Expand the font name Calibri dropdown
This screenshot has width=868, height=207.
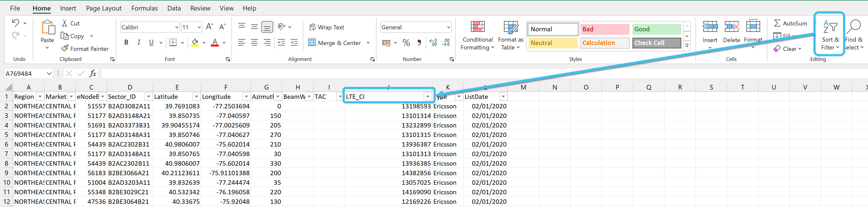[177, 27]
